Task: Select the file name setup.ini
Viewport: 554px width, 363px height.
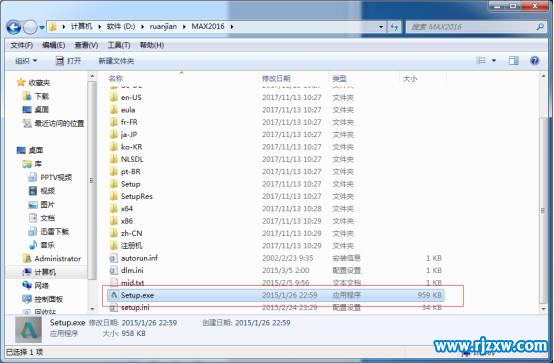Action: point(135,308)
